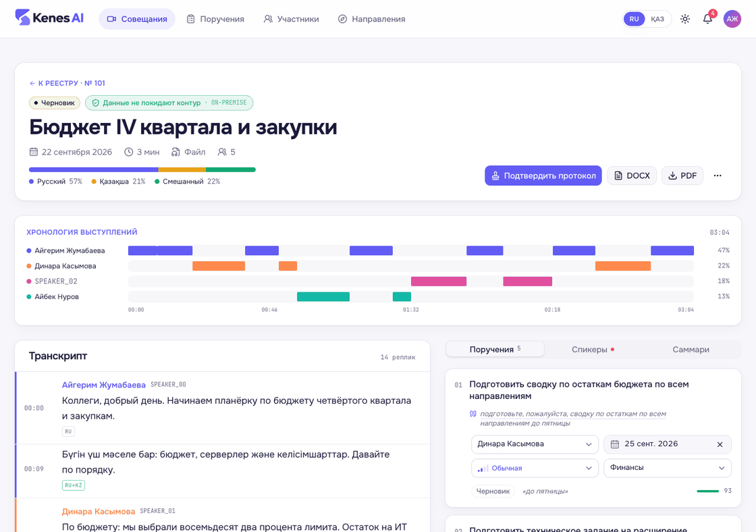Click Подтвердить протокол button
756x532 pixels.
pos(543,176)
